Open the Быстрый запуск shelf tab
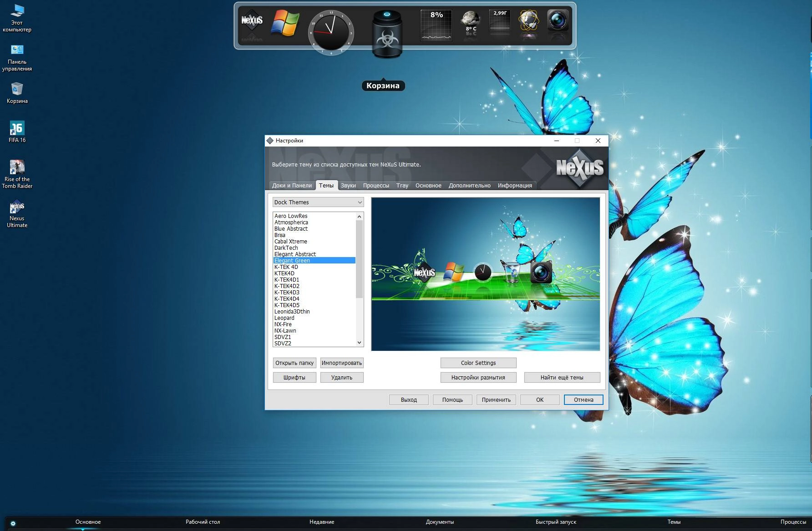Viewport: 812px width, 531px height. [556, 522]
